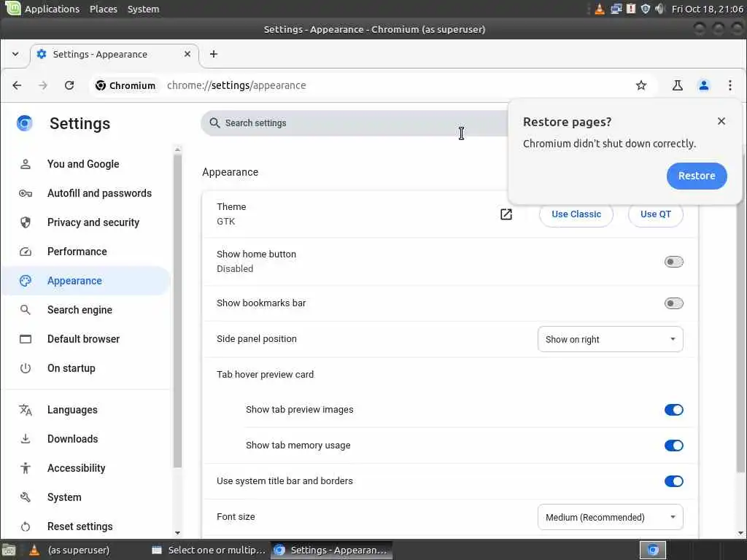747x560 pixels.
Task: Switch to 'Select one or multip...' taskbar window
Action: click(209, 550)
